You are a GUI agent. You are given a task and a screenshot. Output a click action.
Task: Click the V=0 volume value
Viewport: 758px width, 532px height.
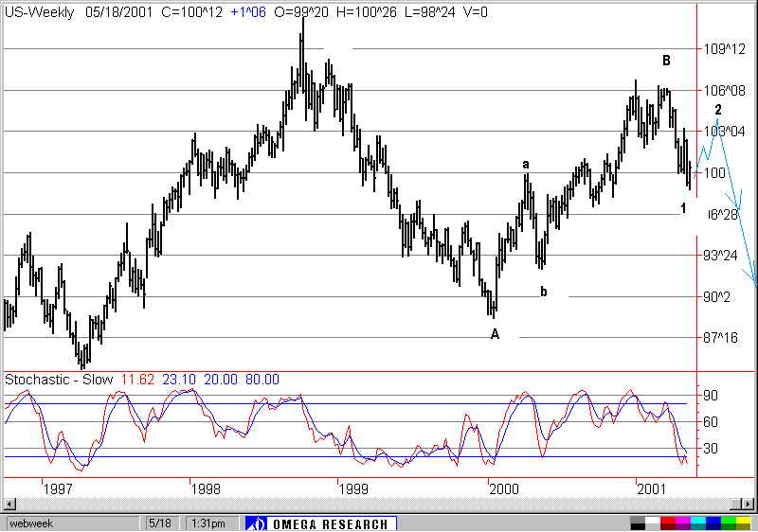click(476, 12)
